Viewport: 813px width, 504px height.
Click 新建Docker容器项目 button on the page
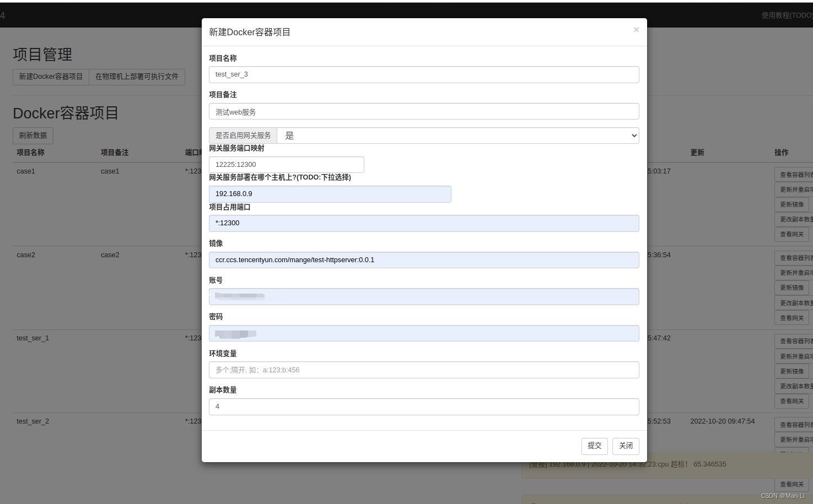tap(51, 77)
